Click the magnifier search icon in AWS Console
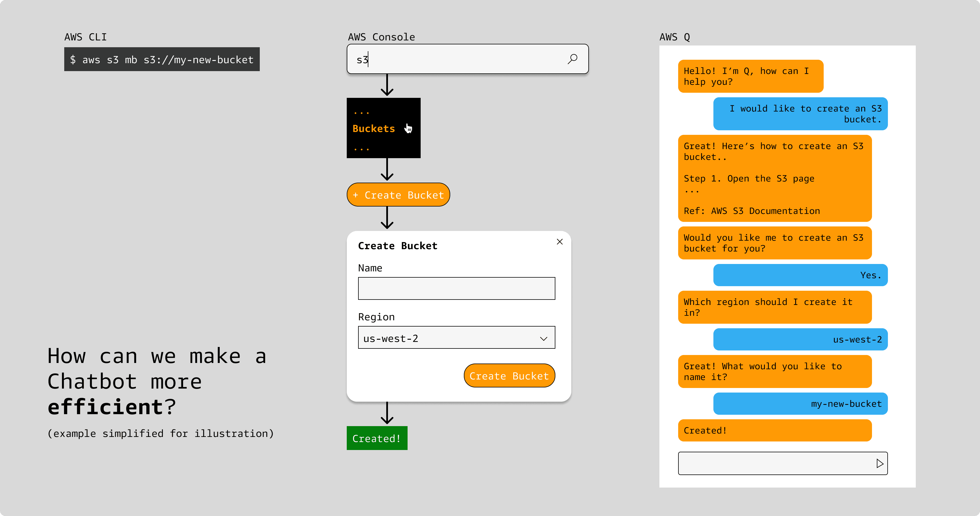 click(572, 59)
